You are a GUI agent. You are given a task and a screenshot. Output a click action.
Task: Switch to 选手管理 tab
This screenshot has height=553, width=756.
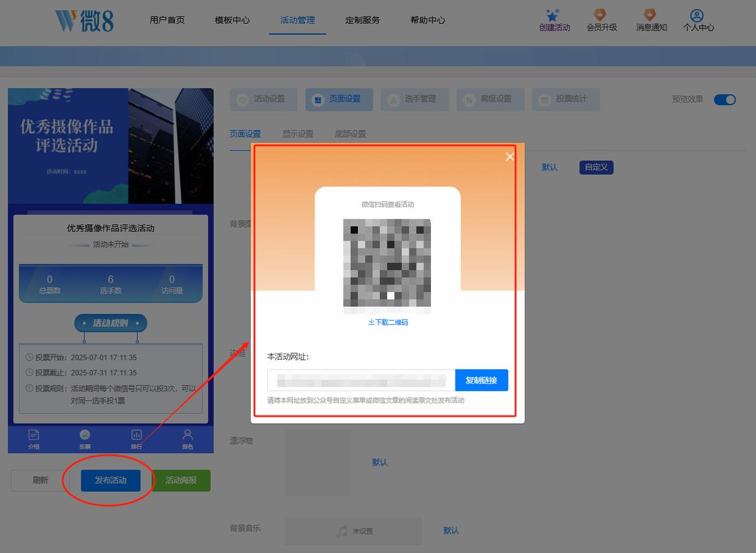pos(415,100)
